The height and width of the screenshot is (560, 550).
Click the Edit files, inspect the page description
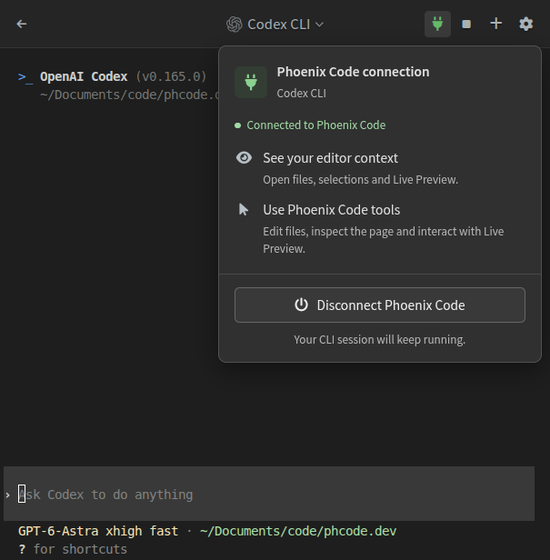pos(383,240)
